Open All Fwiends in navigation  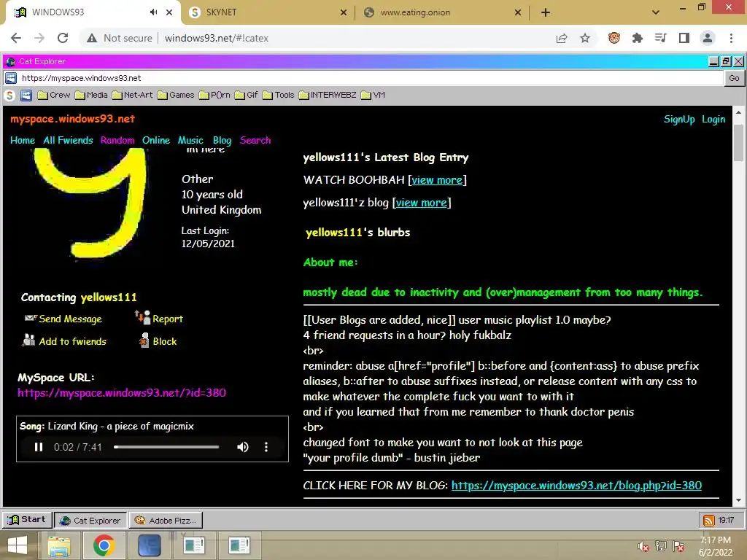click(68, 141)
